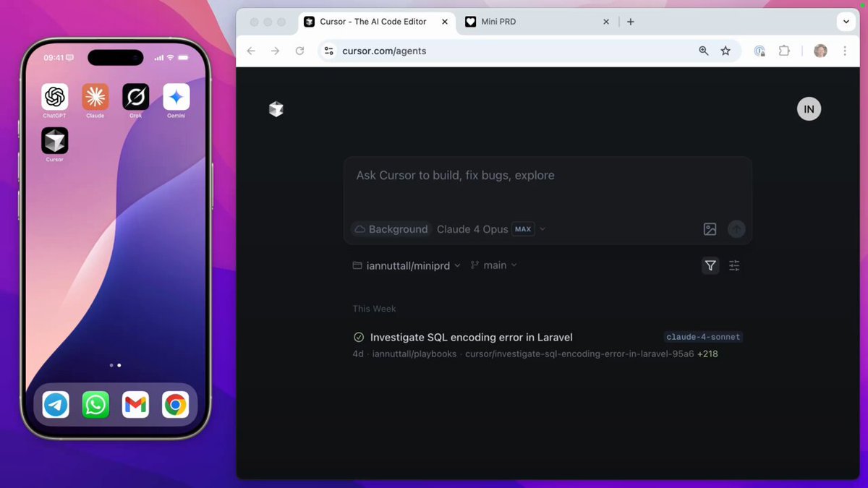
Task: Click the Cursor cube logo in page
Action: (276, 109)
